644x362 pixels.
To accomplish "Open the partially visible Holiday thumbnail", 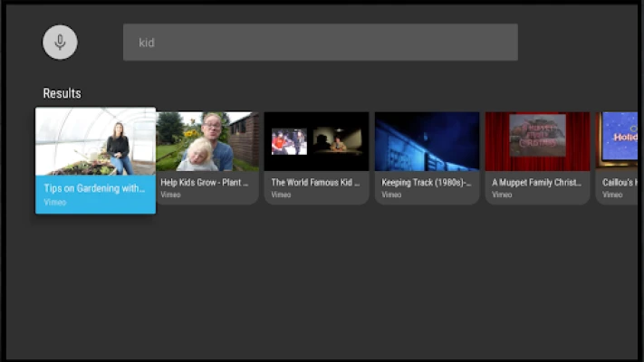I will [619, 141].
